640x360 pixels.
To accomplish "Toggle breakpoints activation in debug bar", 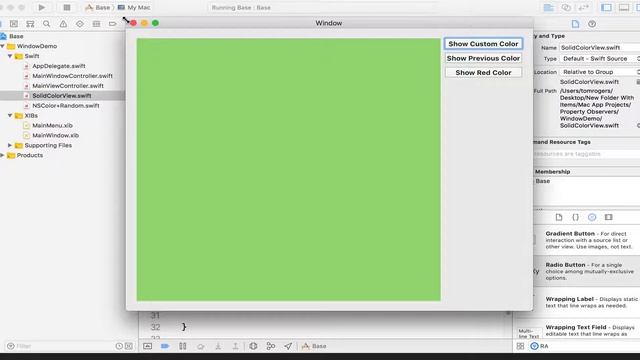I will 165,346.
